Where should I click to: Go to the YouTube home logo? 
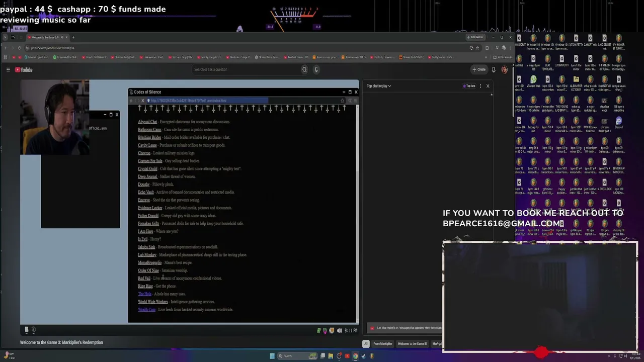tap(24, 69)
